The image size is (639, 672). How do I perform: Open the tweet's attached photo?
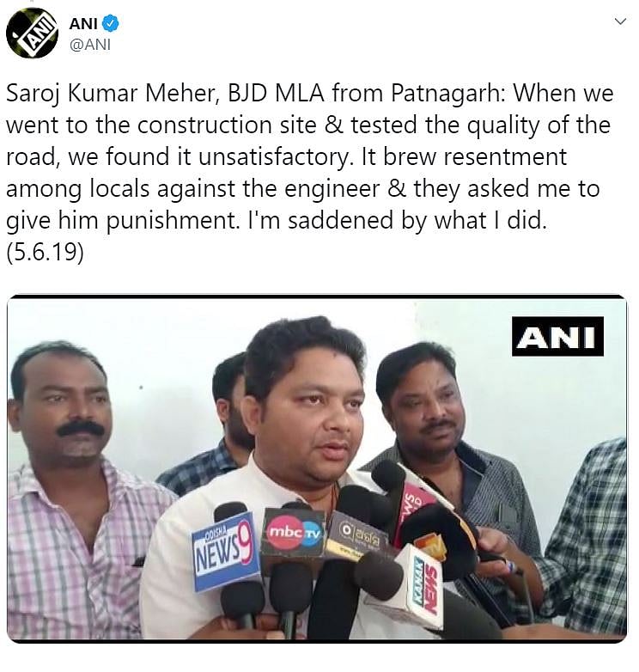[x=317, y=468]
